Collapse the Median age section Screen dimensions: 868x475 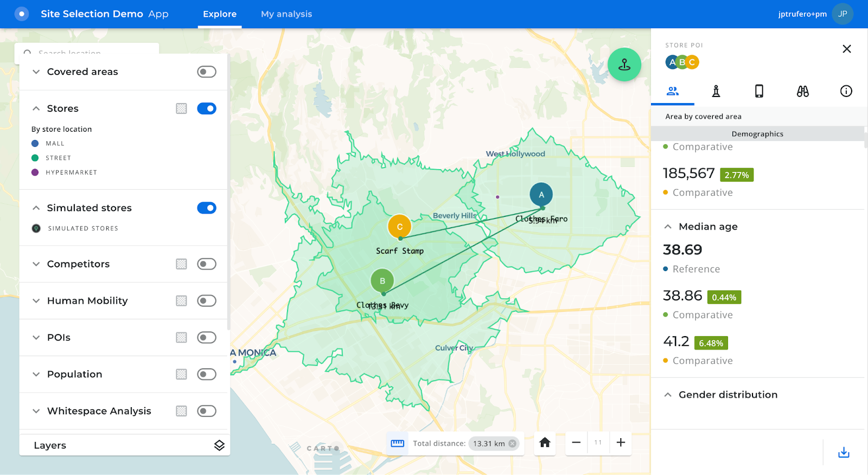click(668, 227)
